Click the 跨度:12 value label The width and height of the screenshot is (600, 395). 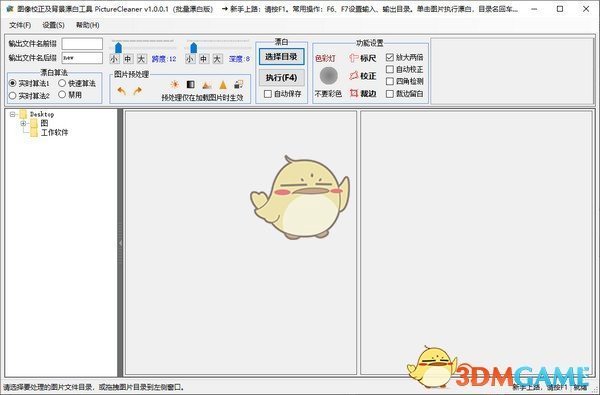(164, 59)
